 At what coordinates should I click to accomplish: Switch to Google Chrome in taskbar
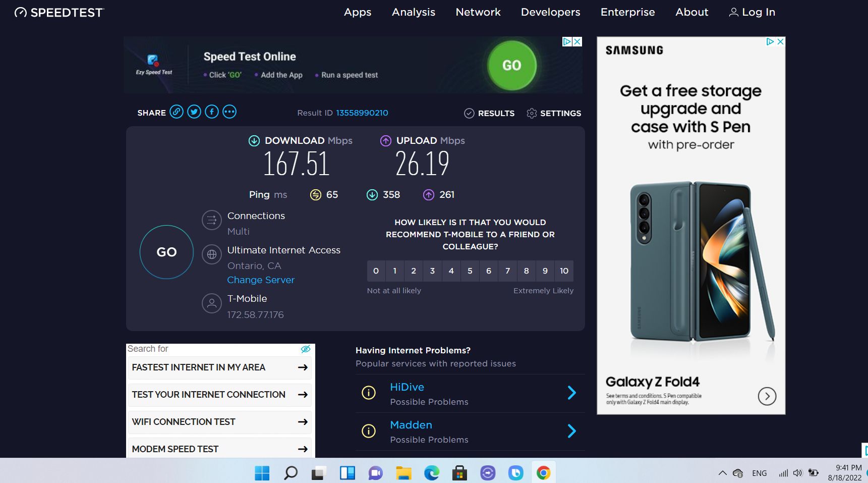[x=543, y=473]
